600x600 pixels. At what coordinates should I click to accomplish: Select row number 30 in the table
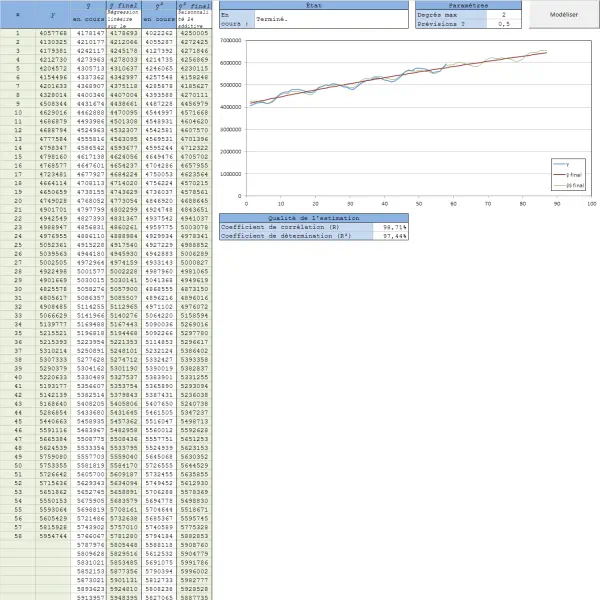17,289
